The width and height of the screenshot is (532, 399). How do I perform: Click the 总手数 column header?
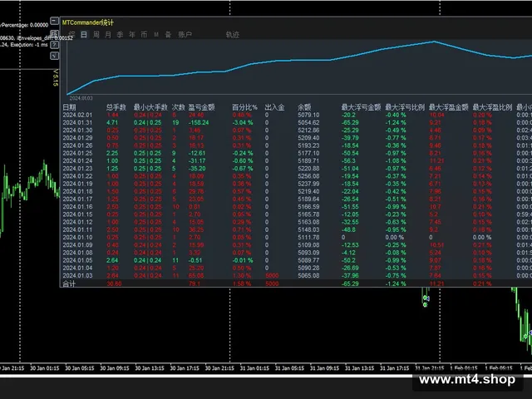pos(116,107)
